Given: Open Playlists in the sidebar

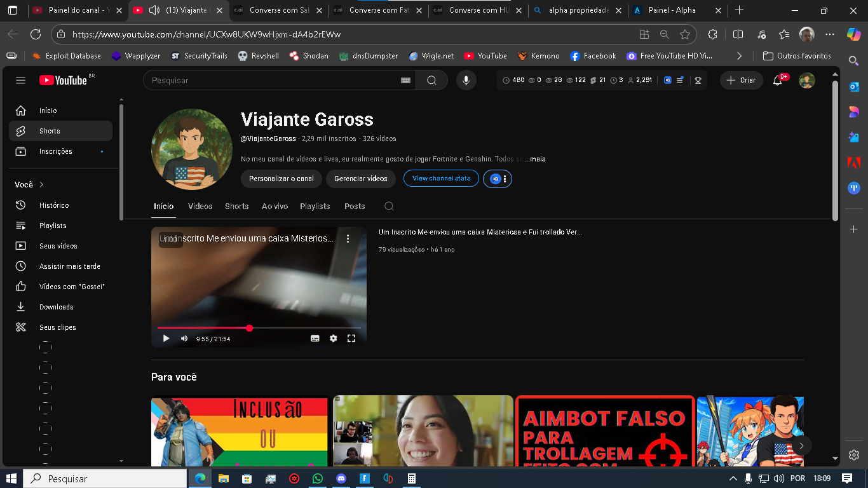Looking at the screenshot, I should tap(60, 226).
